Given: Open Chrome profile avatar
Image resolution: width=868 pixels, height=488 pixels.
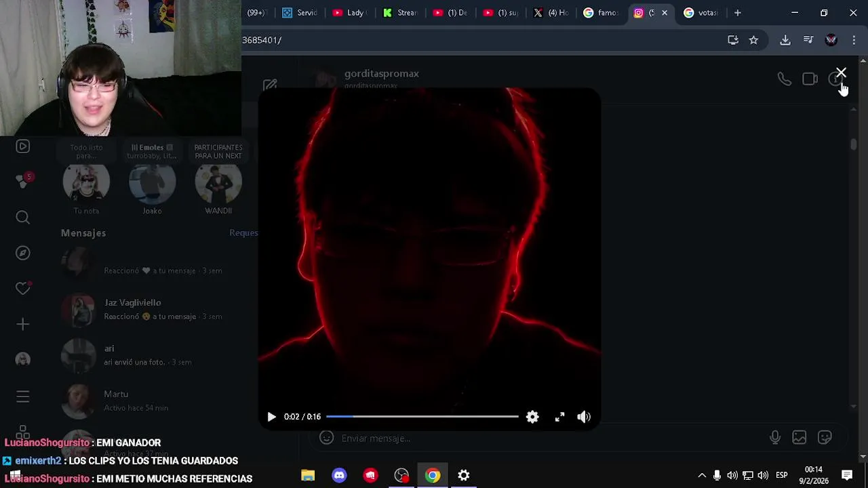Looking at the screenshot, I should (831, 40).
